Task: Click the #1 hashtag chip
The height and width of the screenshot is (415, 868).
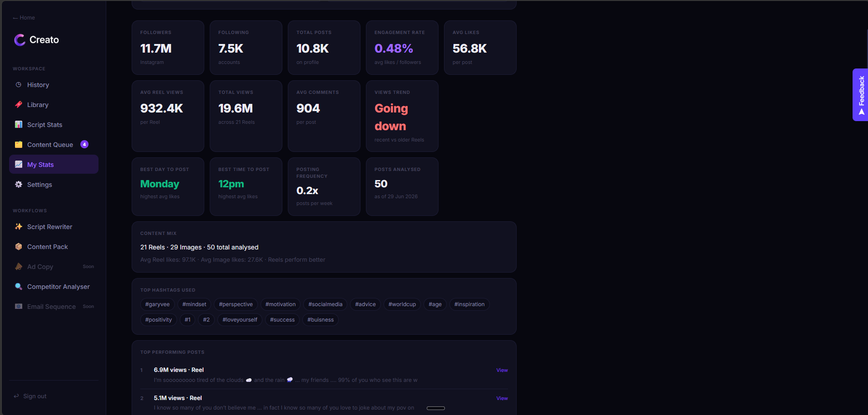Action: (187, 320)
